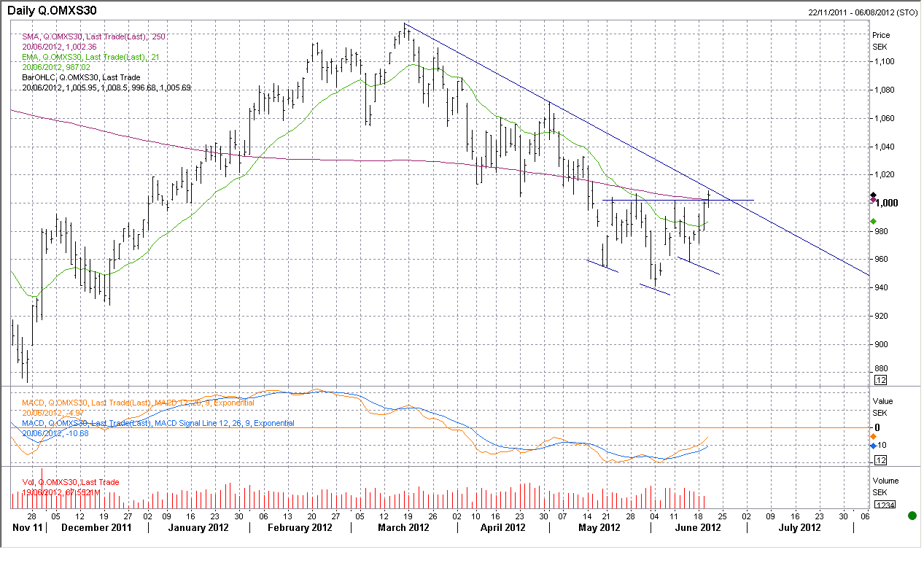924x582 pixels.
Task: Toggle the volume pane '1234' scale box
Action: [x=885, y=505]
